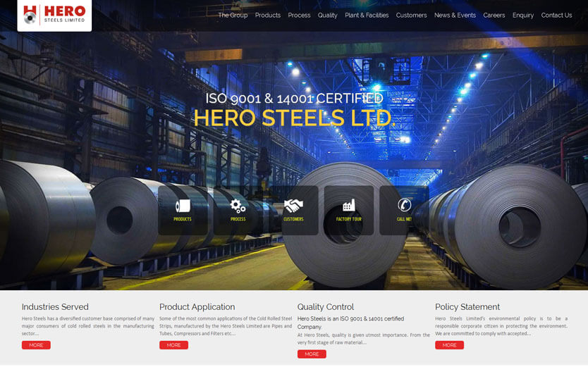Go to the Process menu item
The image size is (588, 379).
pos(299,15)
